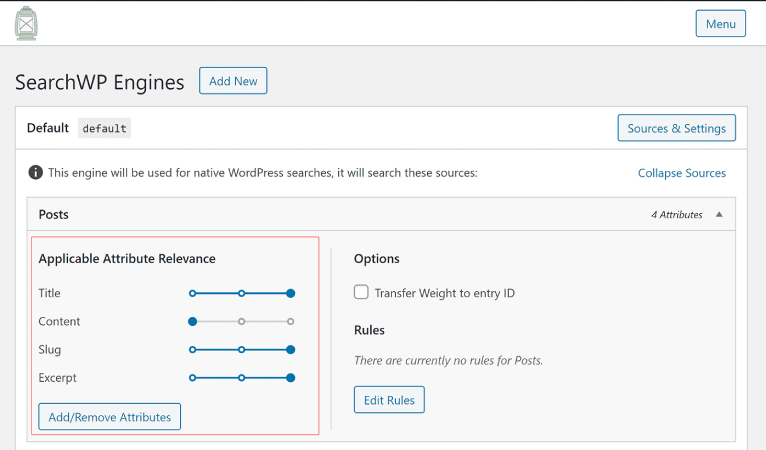Click the Rules heading
This screenshot has width=766, height=450.
[x=369, y=330]
